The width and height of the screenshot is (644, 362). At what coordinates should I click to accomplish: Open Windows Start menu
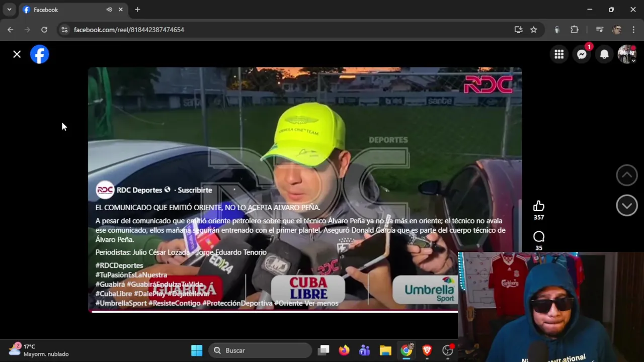tap(197, 350)
